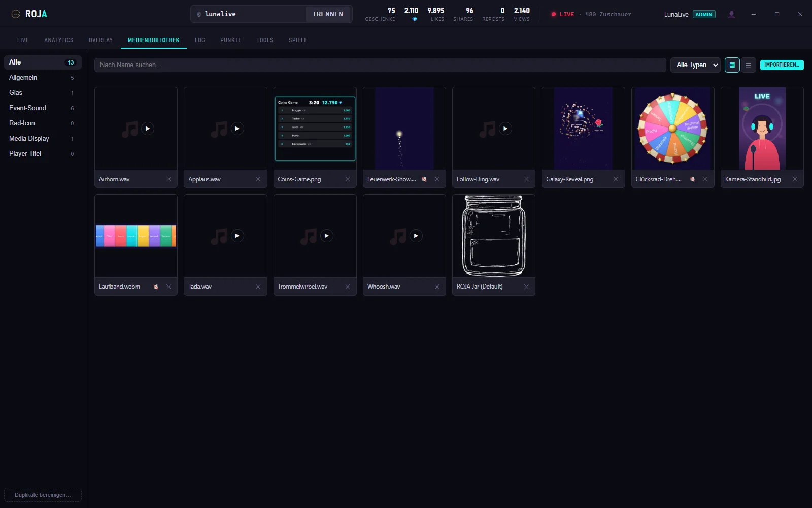
Task: Play the Tada.wav preview
Action: (x=237, y=236)
